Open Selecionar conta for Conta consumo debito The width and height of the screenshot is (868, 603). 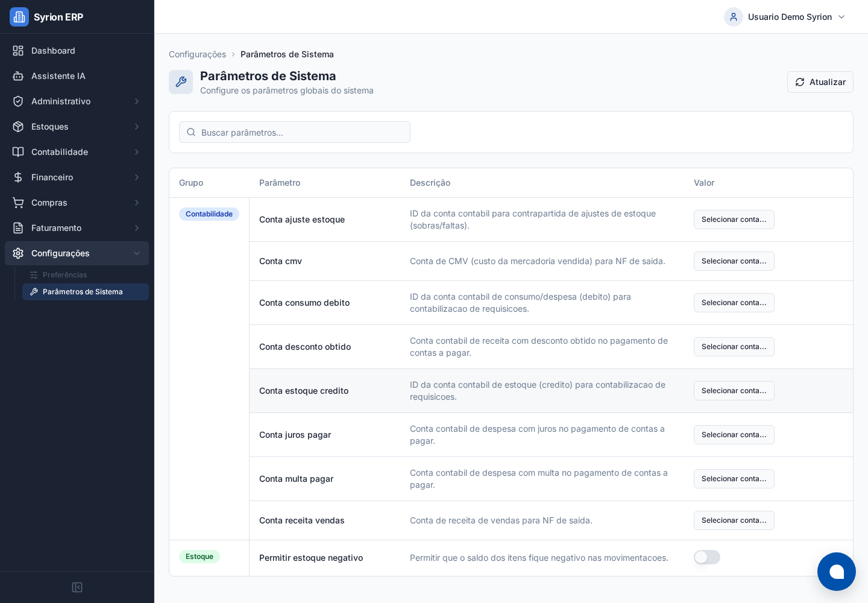coord(734,303)
